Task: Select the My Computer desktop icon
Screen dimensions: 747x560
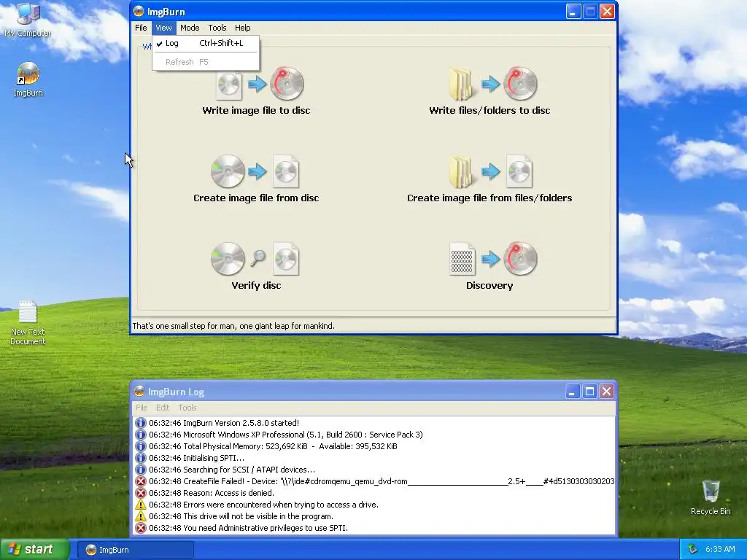Action: click(28, 20)
